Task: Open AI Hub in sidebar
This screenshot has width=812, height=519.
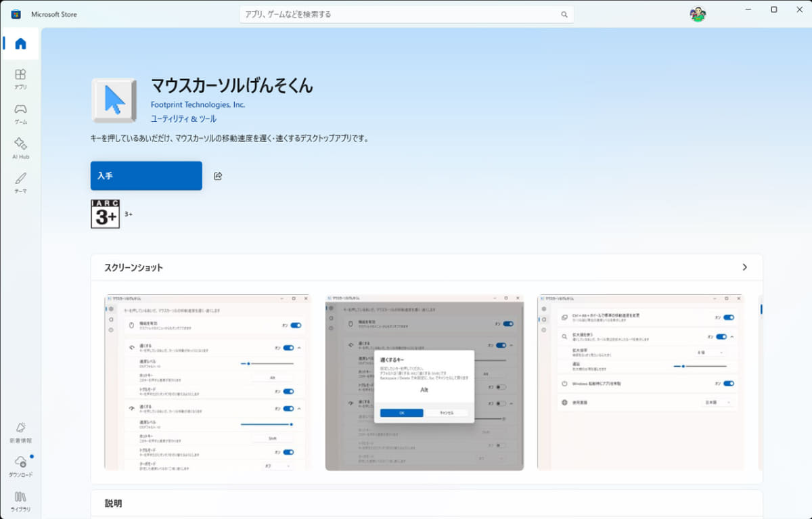Action: point(20,148)
